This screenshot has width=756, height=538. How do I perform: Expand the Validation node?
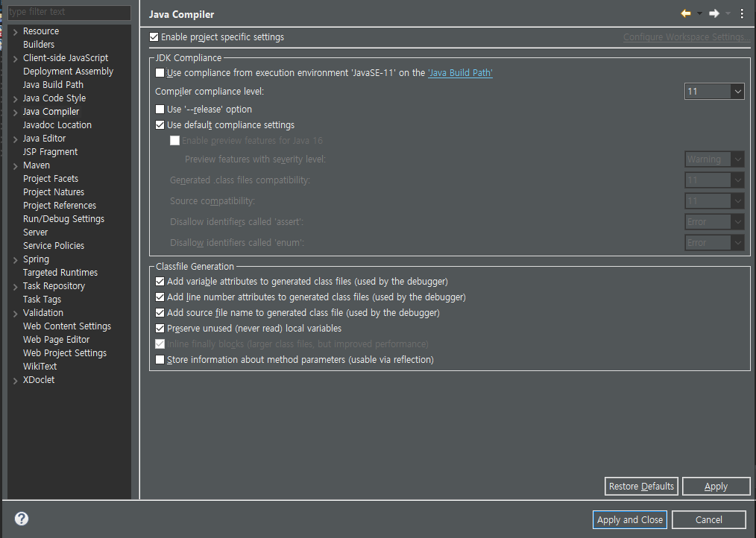(x=16, y=314)
